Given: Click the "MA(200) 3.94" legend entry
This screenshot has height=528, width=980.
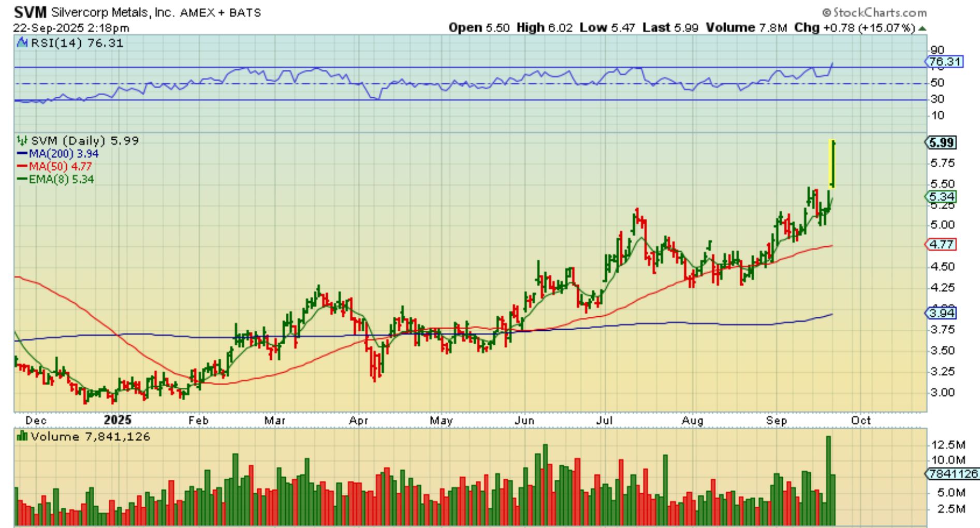Looking at the screenshot, I should pos(58,154).
